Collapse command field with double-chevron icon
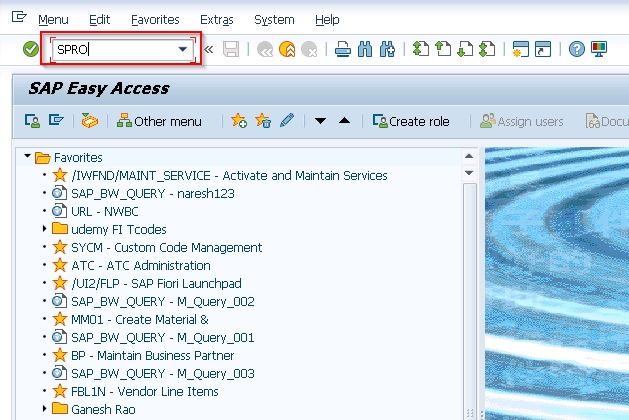The image size is (629, 420). [x=209, y=49]
